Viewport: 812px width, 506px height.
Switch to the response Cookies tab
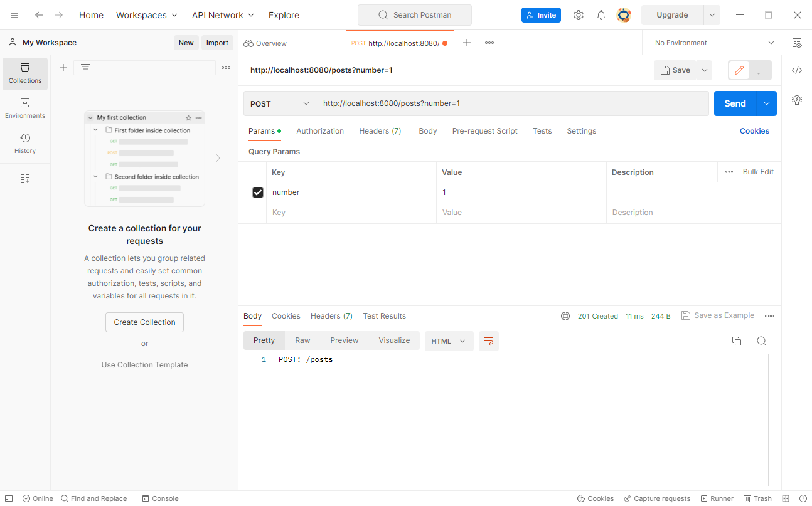286,316
